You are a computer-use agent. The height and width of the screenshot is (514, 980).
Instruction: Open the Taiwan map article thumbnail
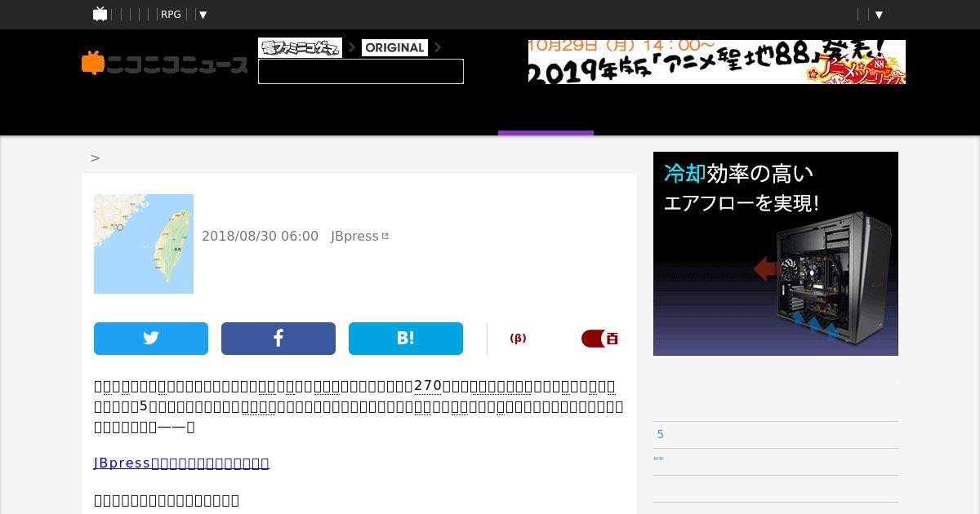coord(144,244)
